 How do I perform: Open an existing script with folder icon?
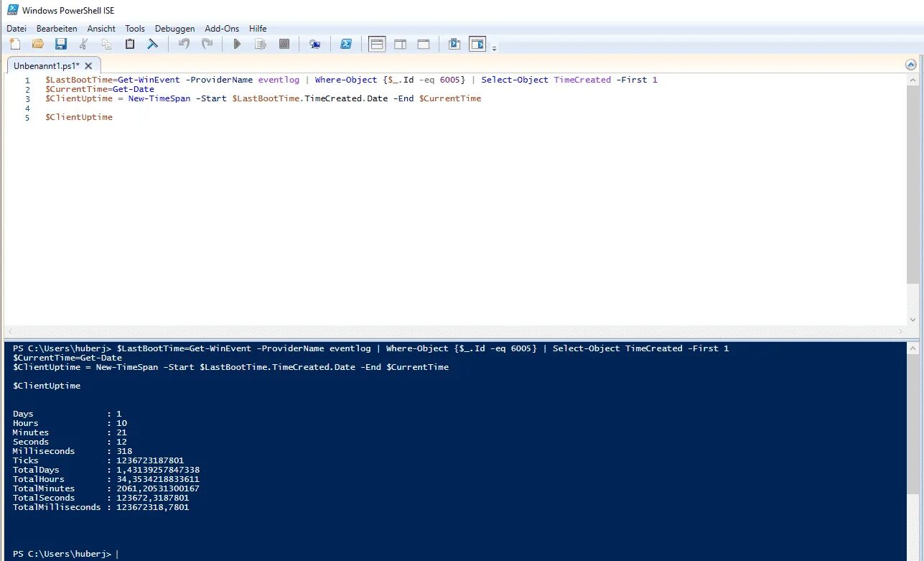38,45
